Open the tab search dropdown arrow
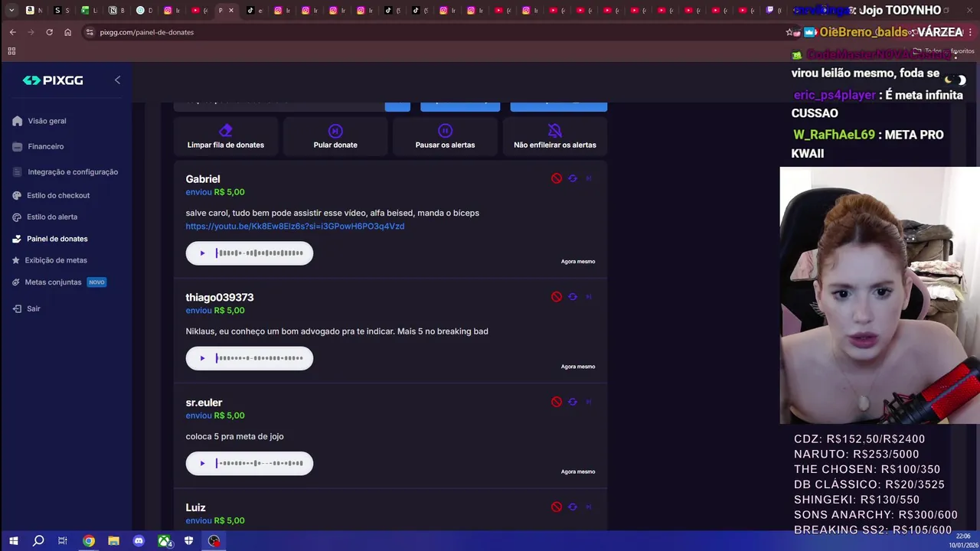This screenshot has width=980, height=551. 11,10
